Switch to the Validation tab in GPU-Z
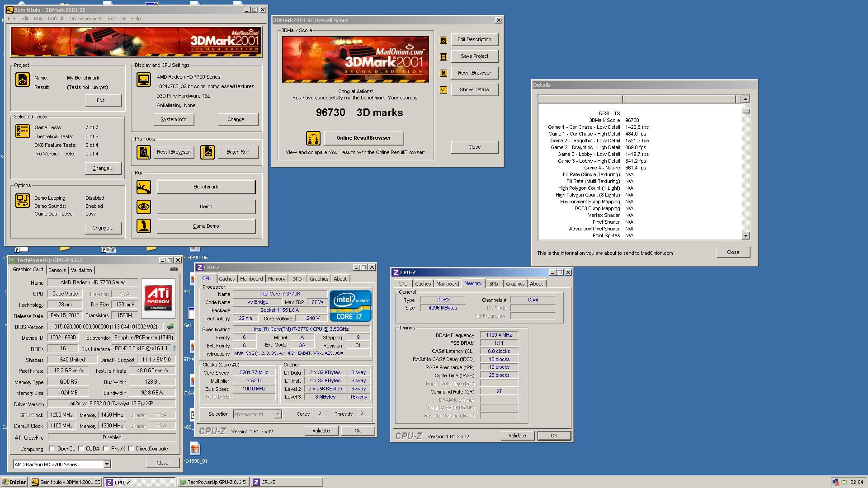Screen dimensions: 868x488 point(81,270)
